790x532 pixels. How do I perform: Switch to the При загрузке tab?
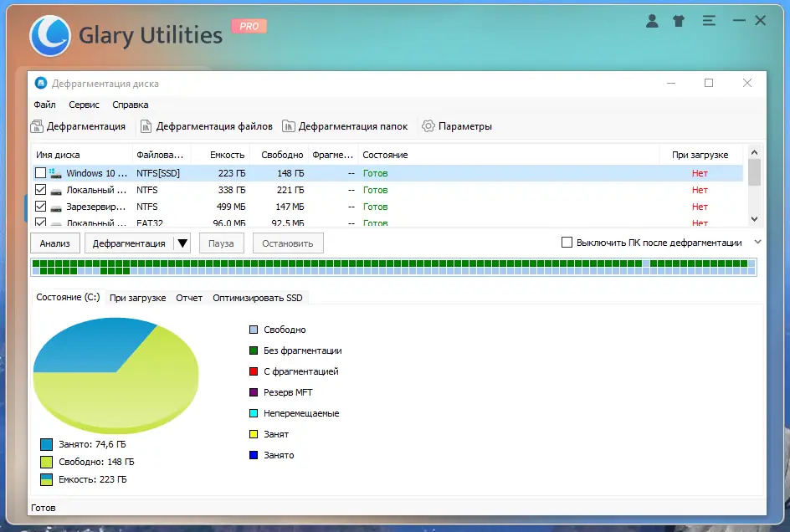(137, 298)
